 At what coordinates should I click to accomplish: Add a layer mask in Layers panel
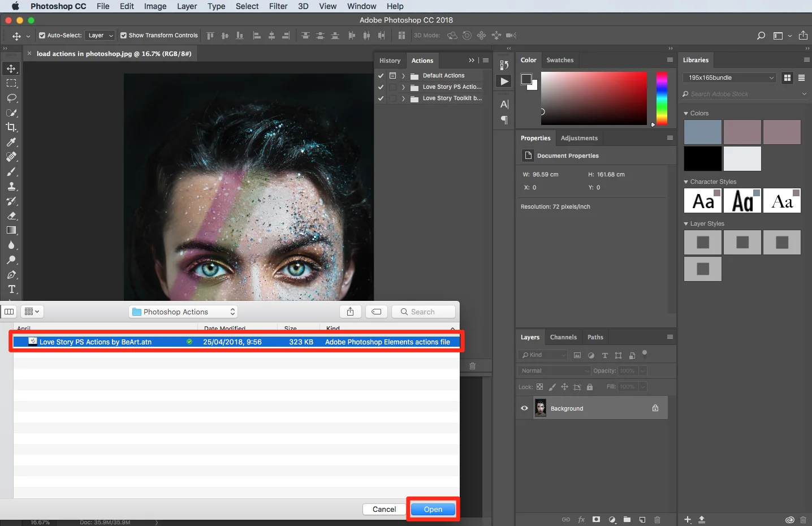tap(596, 519)
